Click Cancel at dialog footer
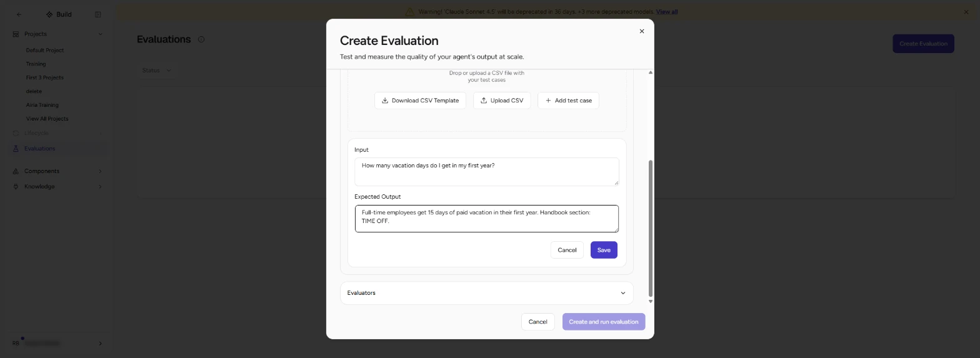 tap(537, 322)
